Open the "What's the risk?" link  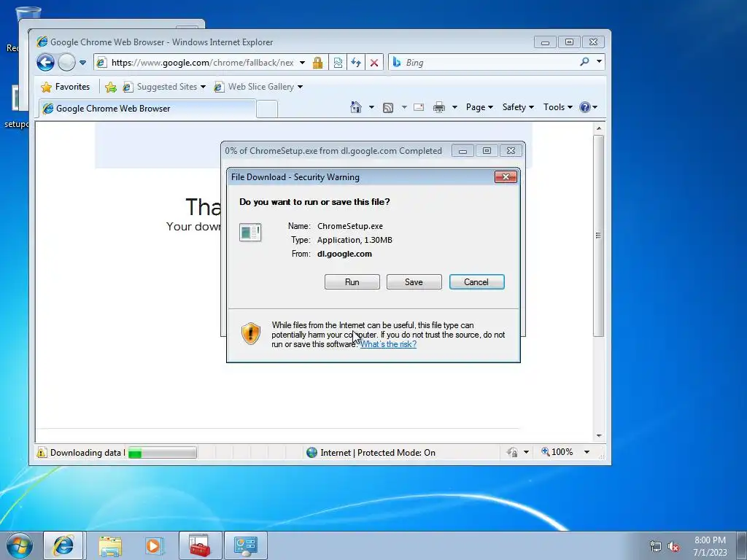point(388,344)
